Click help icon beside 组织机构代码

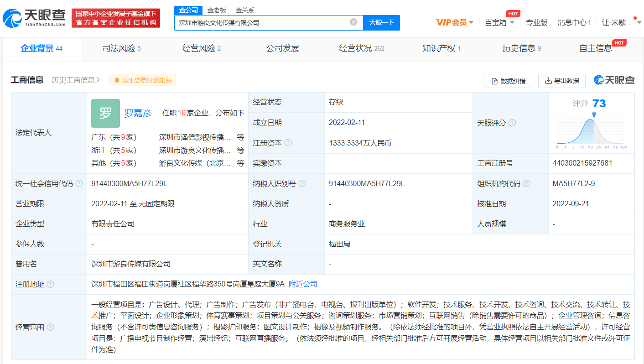point(526,184)
